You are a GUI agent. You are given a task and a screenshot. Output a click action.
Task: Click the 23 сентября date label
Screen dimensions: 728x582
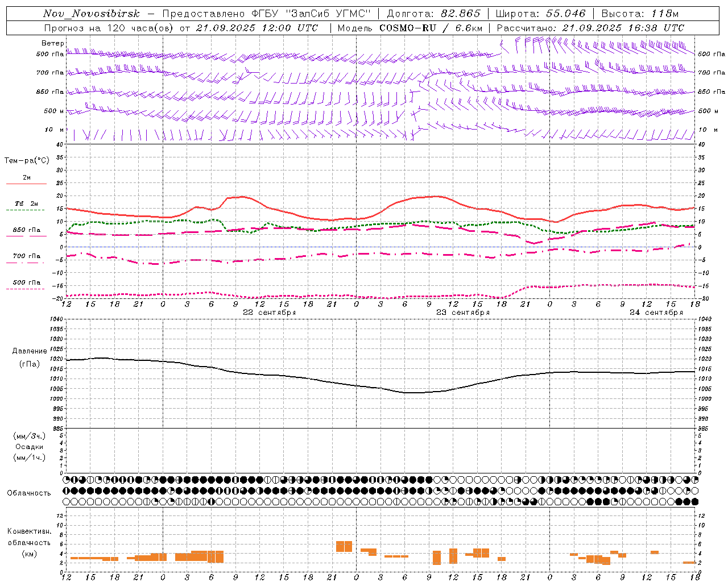463,313
